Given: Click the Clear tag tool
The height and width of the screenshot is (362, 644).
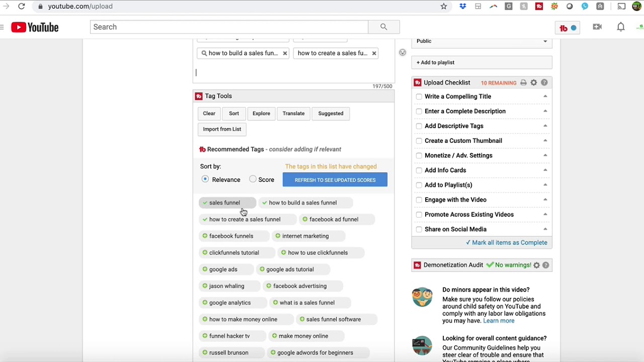Looking at the screenshot, I should [209, 114].
